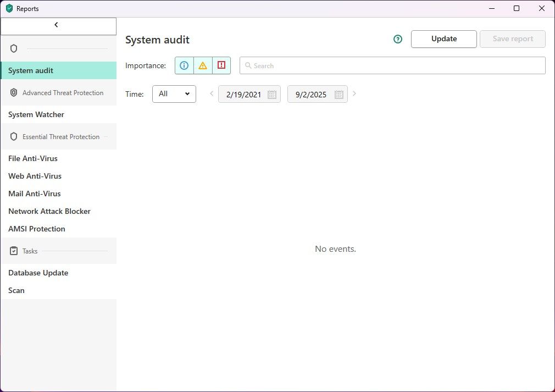Maximize the Reports window
Image resolution: width=555 pixels, height=392 pixels.
[517, 8]
